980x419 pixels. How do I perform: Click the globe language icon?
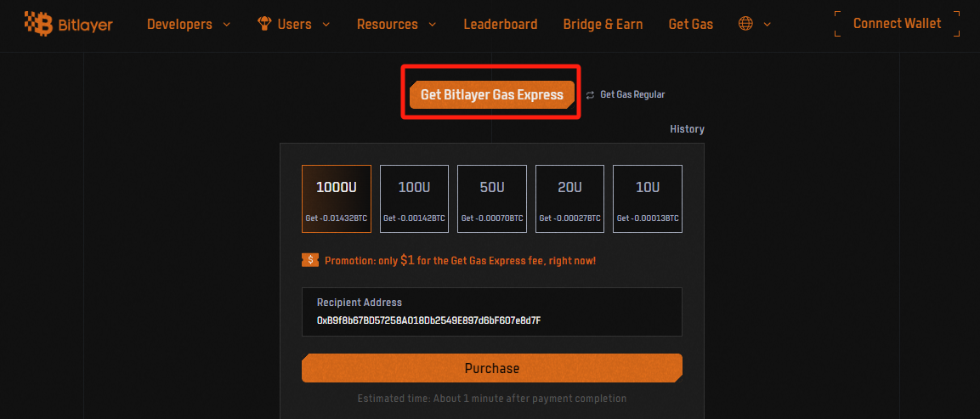point(745,24)
